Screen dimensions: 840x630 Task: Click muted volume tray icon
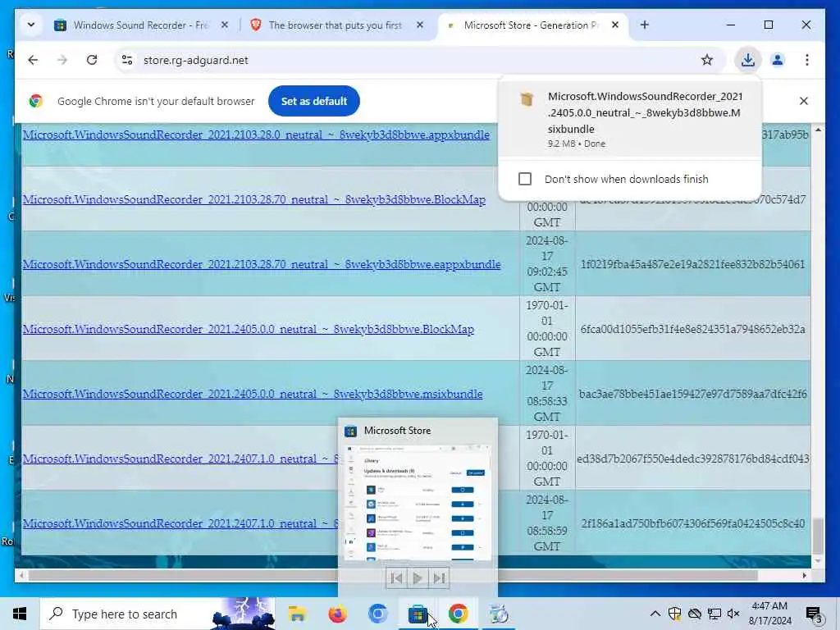pos(733,614)
